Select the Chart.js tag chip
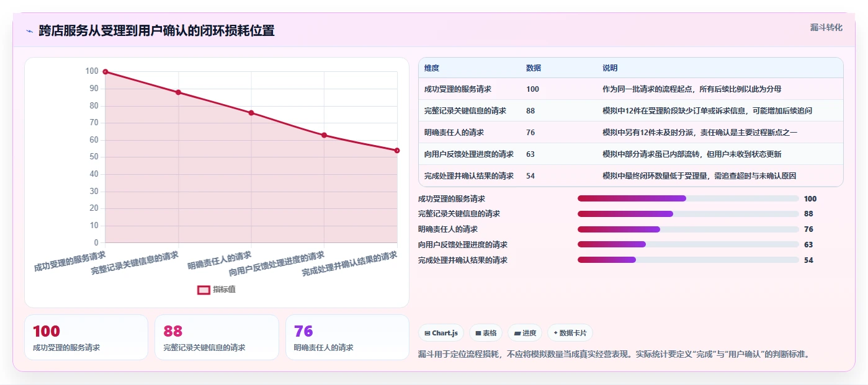 point(441,333)
